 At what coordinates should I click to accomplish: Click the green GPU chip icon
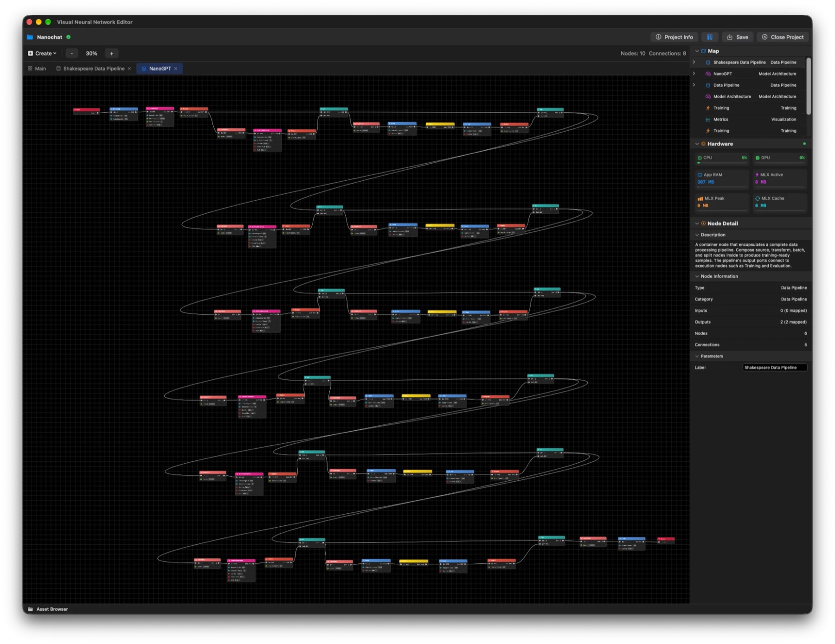pos(758,158)
